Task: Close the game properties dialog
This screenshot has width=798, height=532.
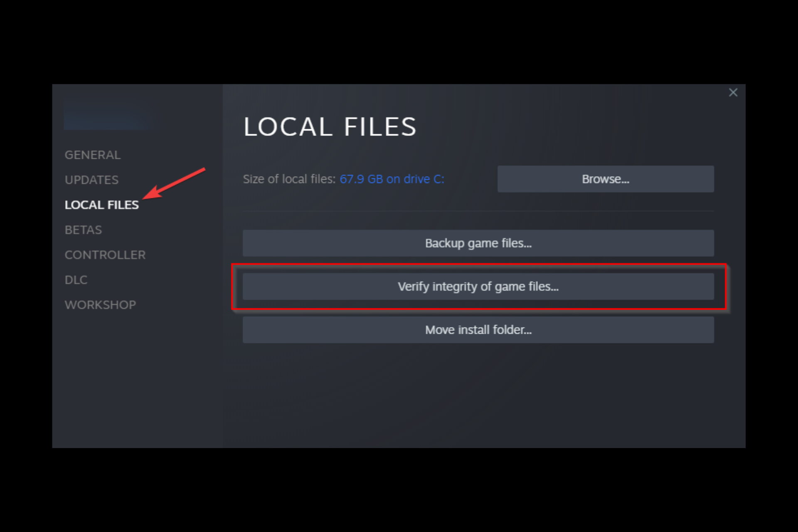Action: click(x=733, y=92)
